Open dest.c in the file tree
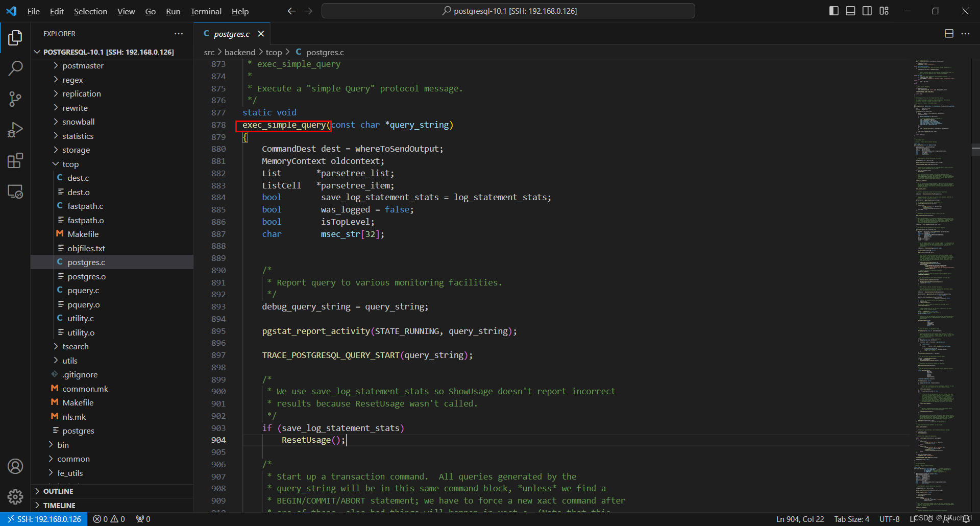980x526 pixels. point(78,178)
